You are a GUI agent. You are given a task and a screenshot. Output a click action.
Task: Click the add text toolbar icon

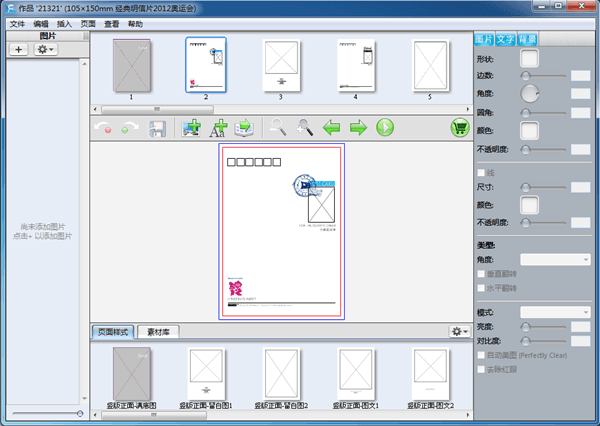coord(218,128)
